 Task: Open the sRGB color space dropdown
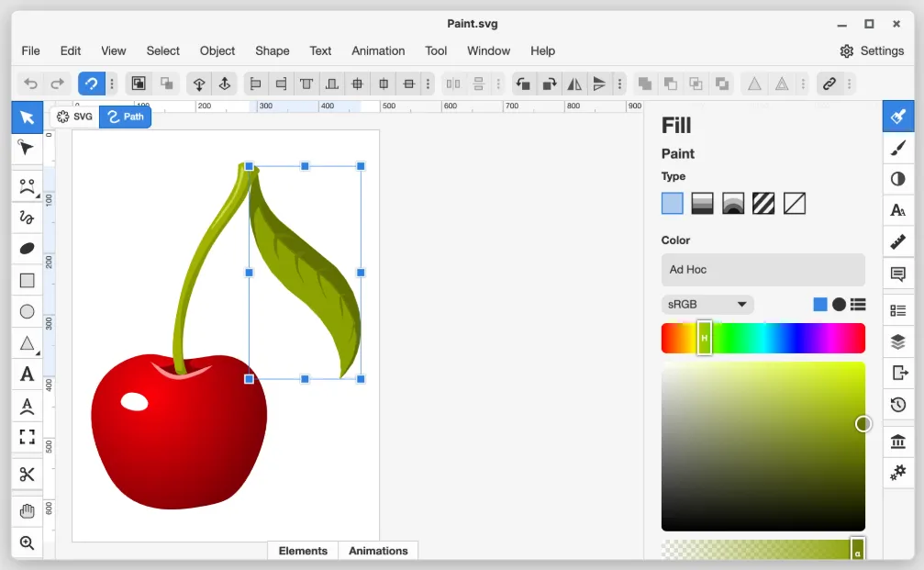tap(707, 304)
